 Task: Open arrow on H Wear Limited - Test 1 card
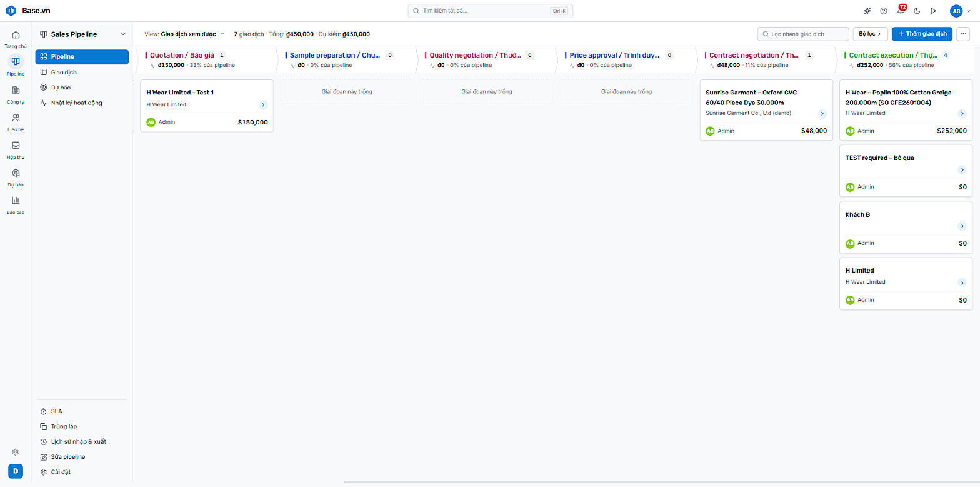click(x=263, y=105)
